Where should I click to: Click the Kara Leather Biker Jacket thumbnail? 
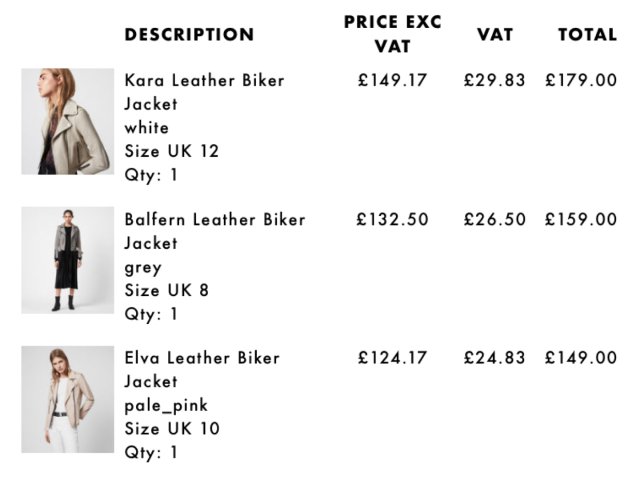click(x=68, y=121)
